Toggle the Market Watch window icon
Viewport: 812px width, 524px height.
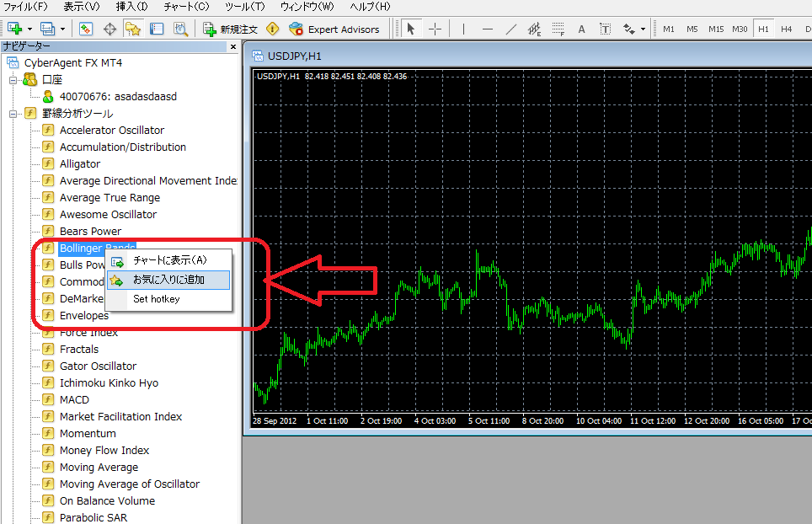tap(85, 29)
